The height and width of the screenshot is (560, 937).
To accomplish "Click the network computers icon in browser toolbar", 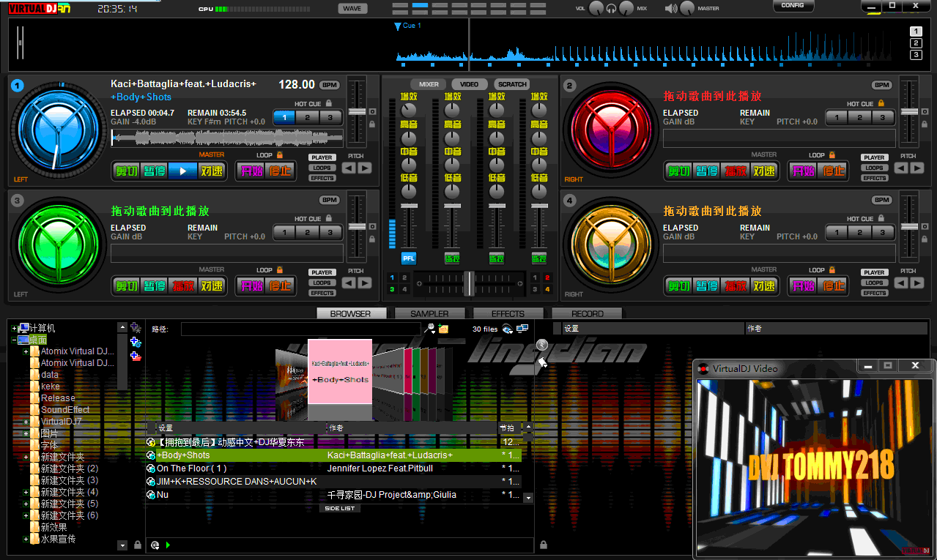I will (x=522, y=329).
